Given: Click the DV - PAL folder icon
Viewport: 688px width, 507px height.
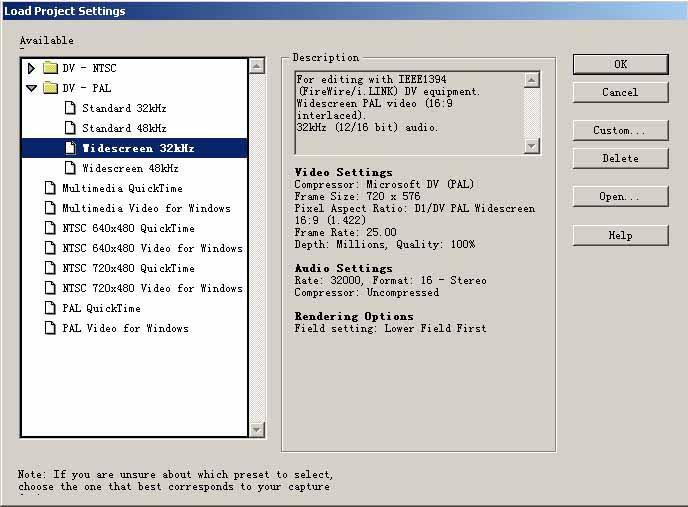Looking at the screenshot, I should tap(50, 88).
